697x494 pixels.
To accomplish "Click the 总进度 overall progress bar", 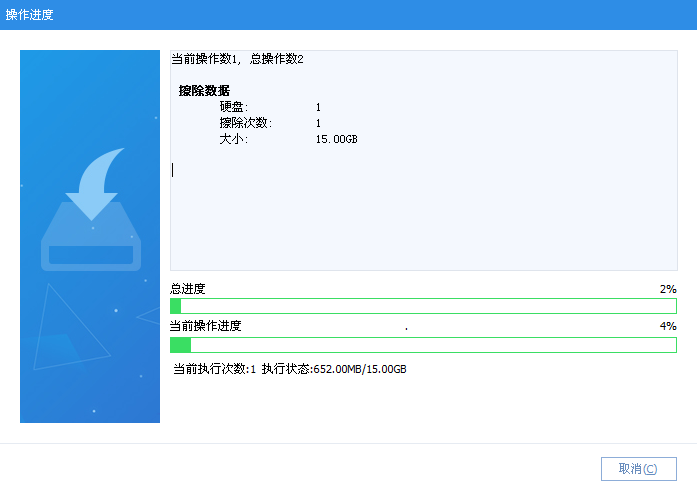I will (x=423, y=306).
